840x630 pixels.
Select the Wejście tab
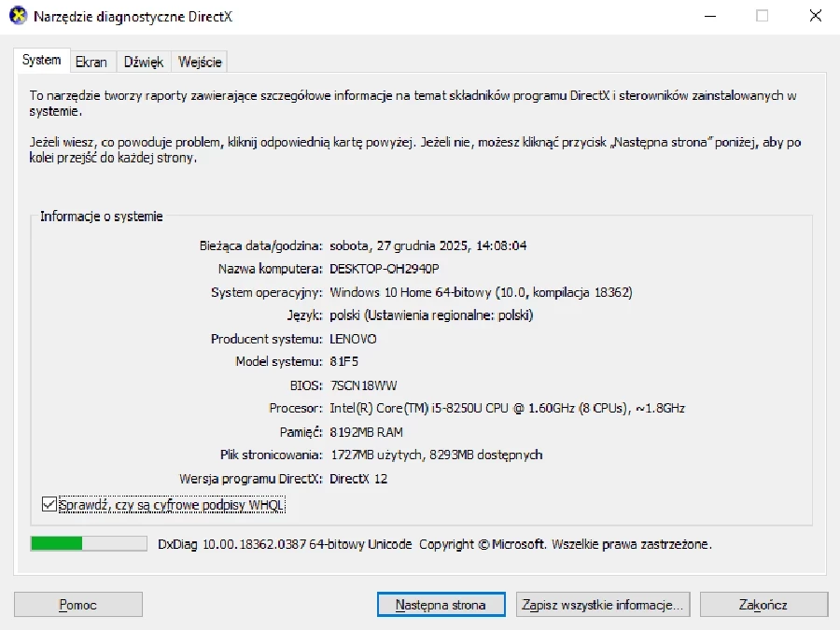pyautogui.click(x=200, y=61)
